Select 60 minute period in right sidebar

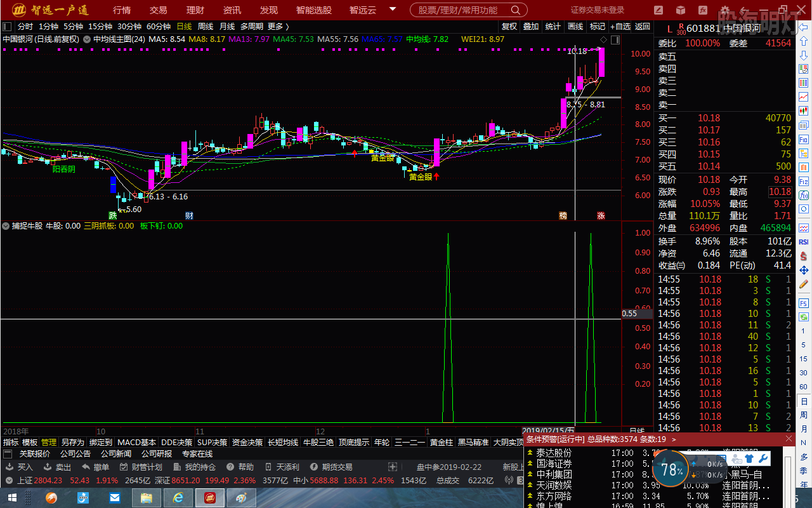point(804,387)
